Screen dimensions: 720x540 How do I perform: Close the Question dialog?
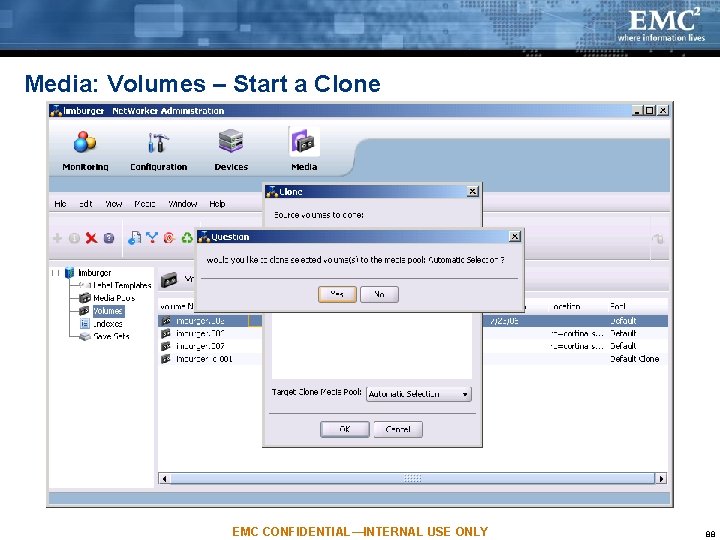pos(515,236)
